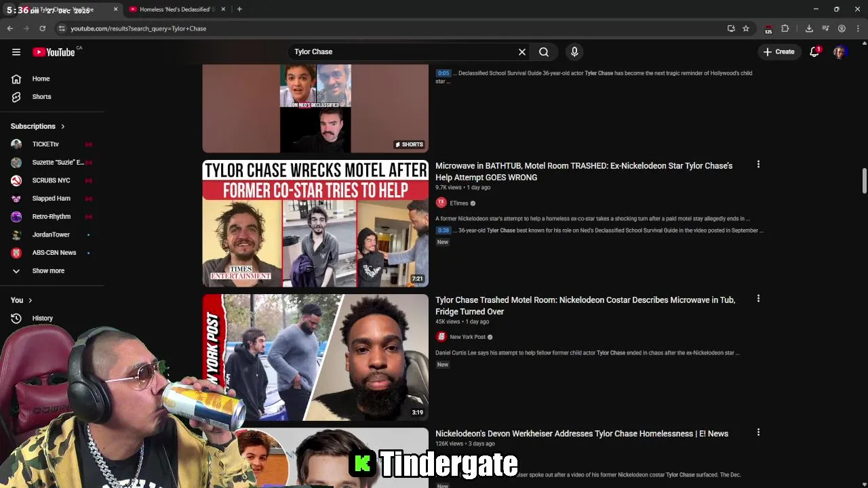
Task: Visit the ETimes channel link
Action: click(459, 203)
